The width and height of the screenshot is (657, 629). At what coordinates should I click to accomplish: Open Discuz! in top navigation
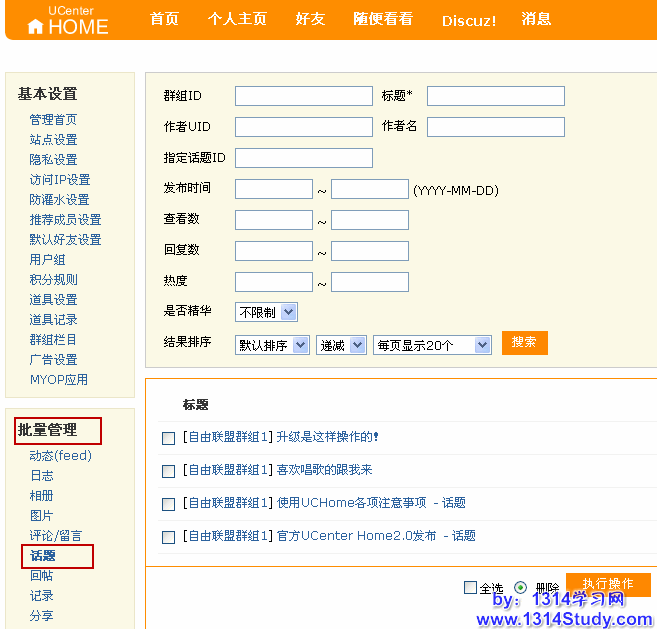(x=468, y=20)
